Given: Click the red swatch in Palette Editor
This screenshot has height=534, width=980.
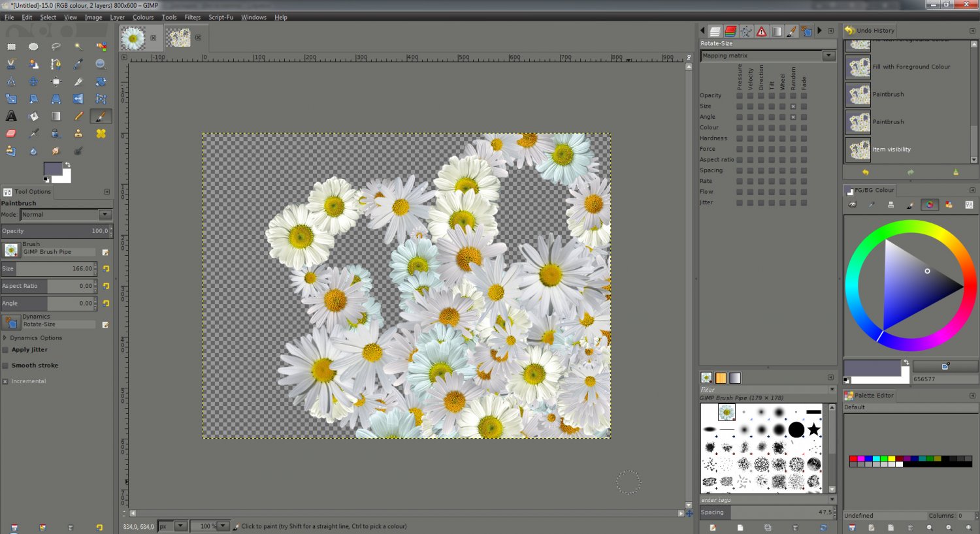Looking at the screenshot, I should [853, 459].
